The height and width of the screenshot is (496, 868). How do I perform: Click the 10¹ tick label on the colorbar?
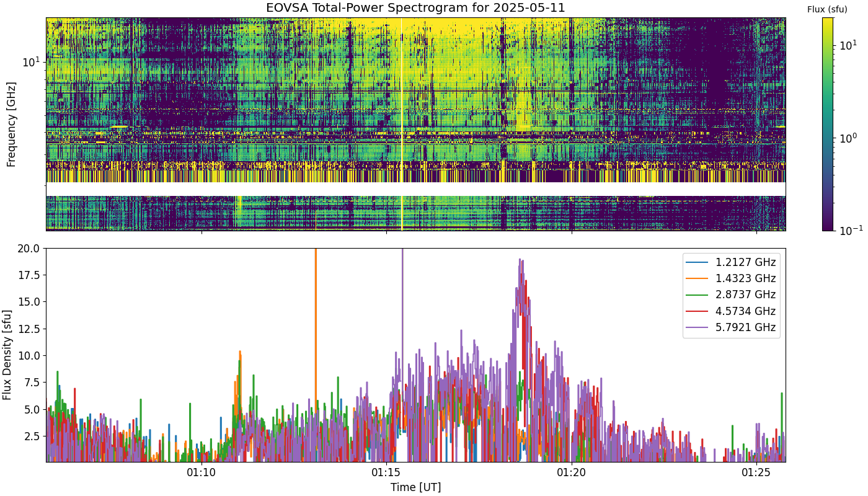[x=848, y=46]
